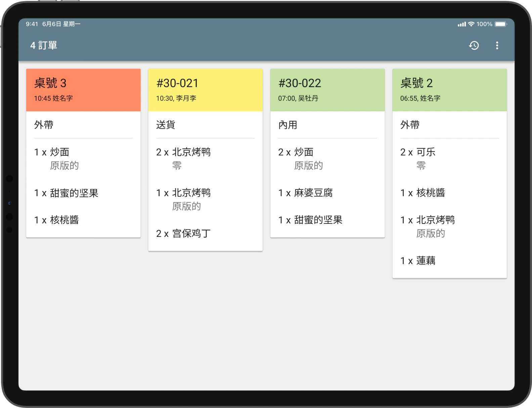532x408 pixels.
Task: Mark '1 x 核桃醬' in 桌號 3
Action: point(56,220)
